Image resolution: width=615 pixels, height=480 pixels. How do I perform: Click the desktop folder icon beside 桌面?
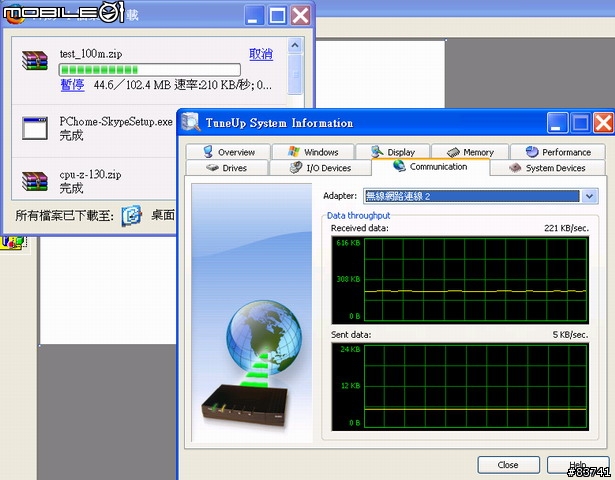(x=131, y=215)
